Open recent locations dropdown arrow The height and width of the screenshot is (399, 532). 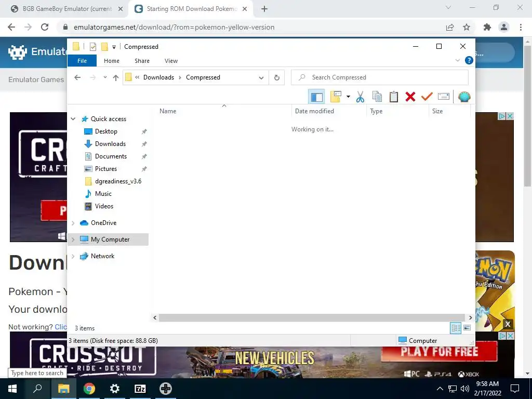(x=105, y=77)
